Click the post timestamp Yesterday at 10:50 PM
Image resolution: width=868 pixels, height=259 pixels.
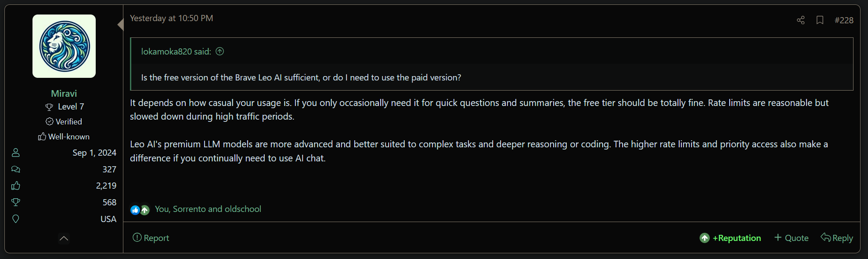pyautogui.click(x=171, y=18)
